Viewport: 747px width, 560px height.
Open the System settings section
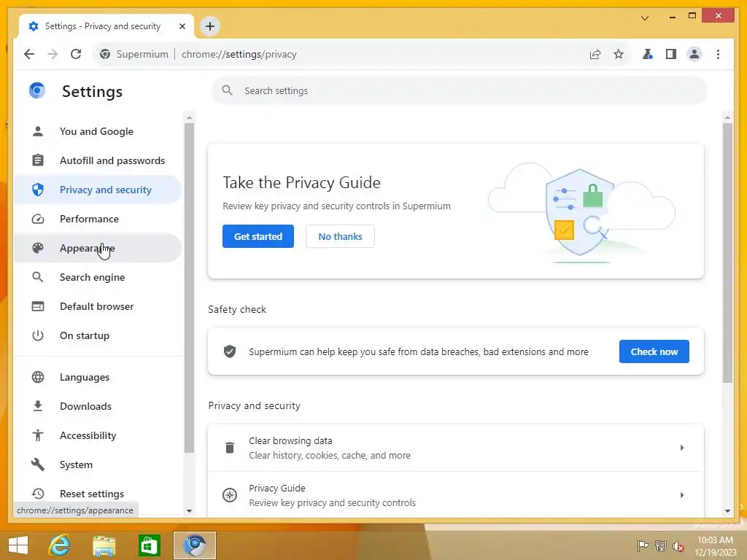97,464
